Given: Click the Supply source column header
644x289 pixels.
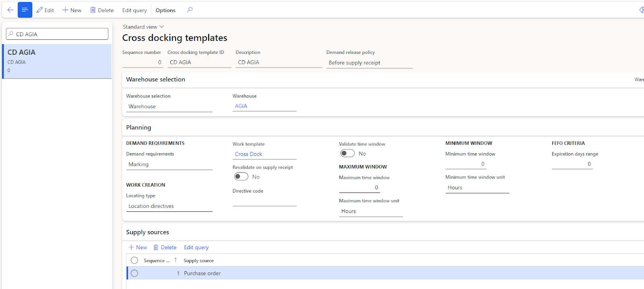Looking at the screenshot, I should point(198,260).
